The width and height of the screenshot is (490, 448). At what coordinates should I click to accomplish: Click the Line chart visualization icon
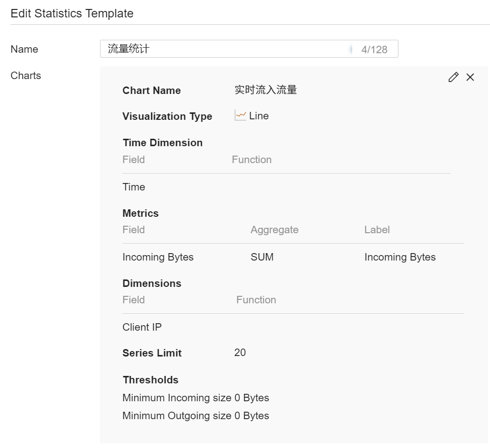(240, 116)
